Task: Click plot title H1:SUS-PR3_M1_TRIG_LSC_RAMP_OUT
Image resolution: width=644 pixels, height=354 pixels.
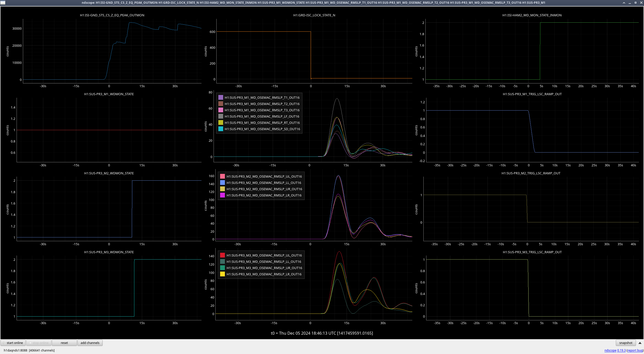Action: point(532,94)
